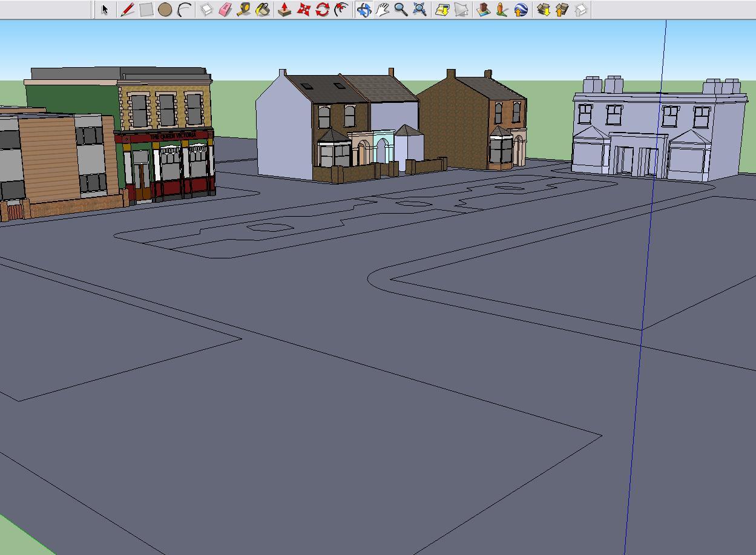Screen dimensions: 756x555
Task: Pick the red pencil Line tool
Action: pyautogui.click(x=127, y=10)
